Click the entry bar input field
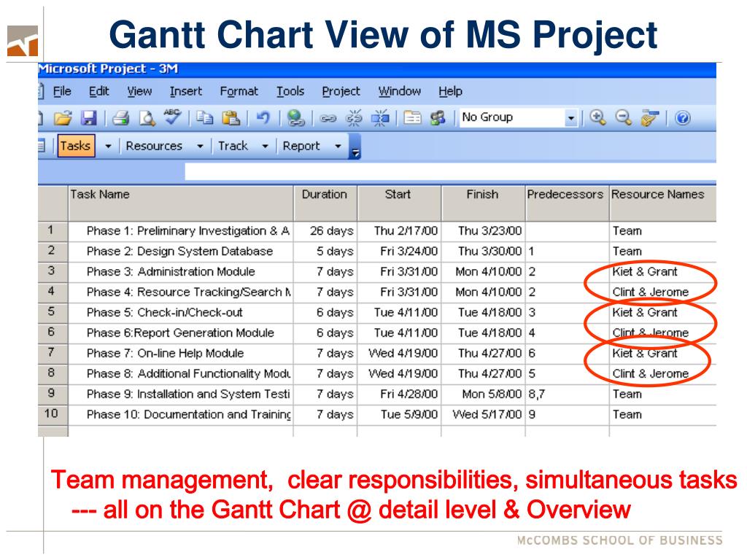This screenshot has height=560, width=747. coord(450,171)
